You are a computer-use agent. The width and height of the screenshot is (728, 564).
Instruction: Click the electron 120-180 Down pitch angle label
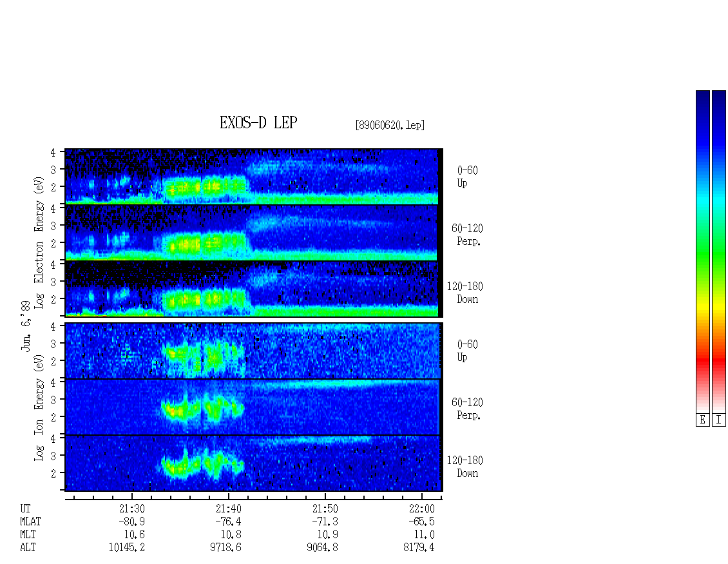[465, 293]
